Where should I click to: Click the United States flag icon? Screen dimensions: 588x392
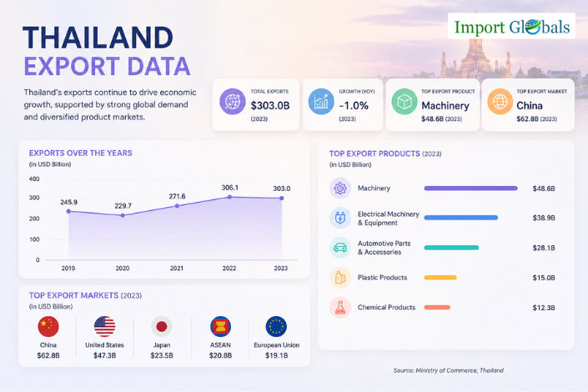pyautogui.click(x=104, y=326)
